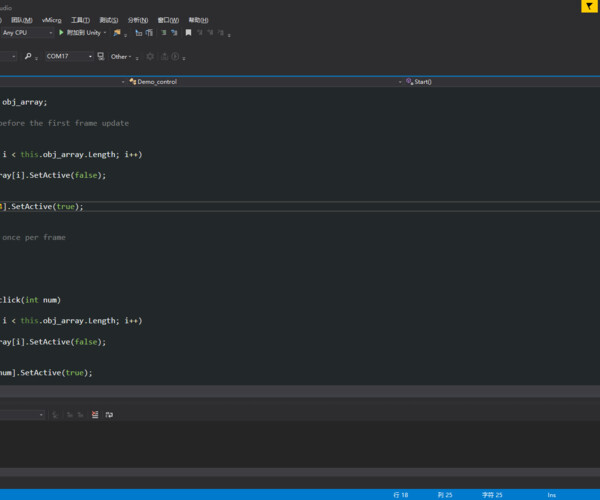Click the go to previous message icon
Viewport: 600px width, 500px height.
[70, 415]
